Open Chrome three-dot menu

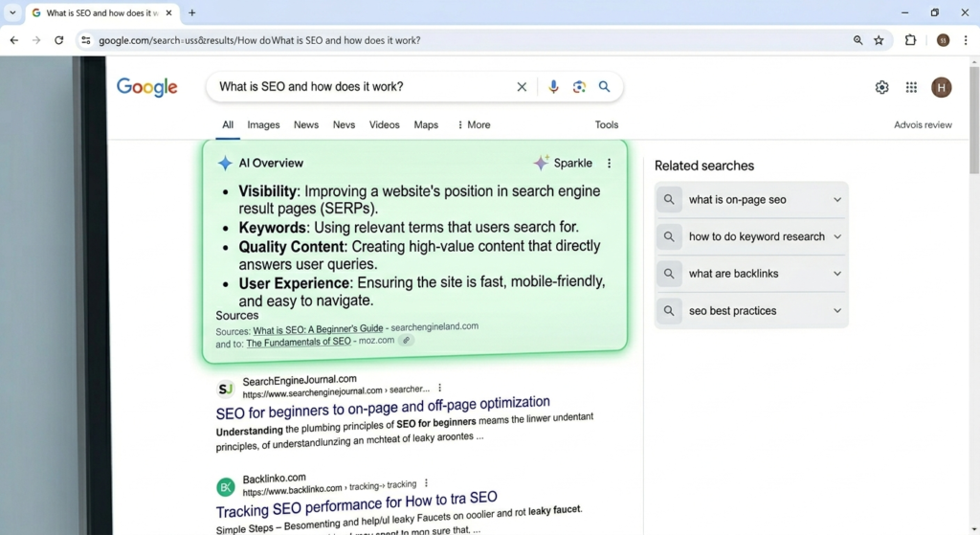tap(966, 40)
